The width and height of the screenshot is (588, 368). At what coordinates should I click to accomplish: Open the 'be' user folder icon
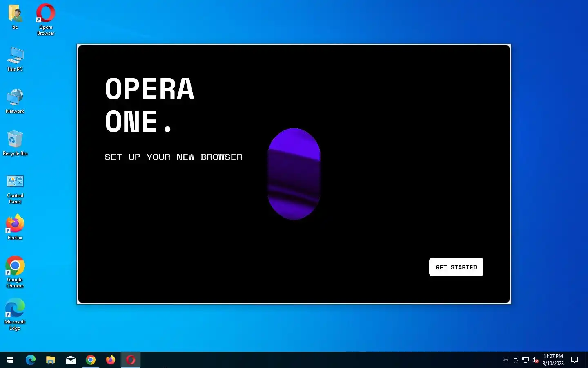[x=15, y=17]
